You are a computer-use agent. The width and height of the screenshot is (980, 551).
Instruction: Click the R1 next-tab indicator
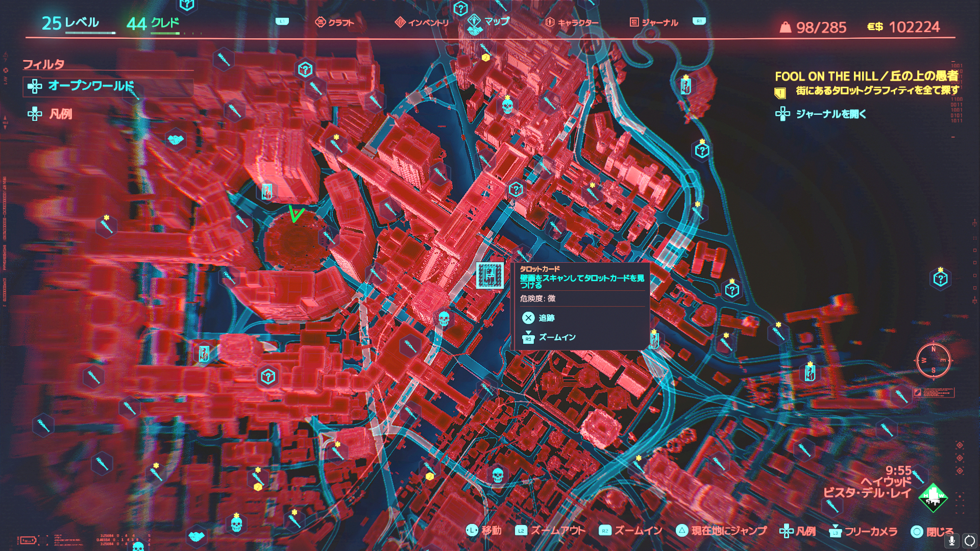tap(699, 21)
